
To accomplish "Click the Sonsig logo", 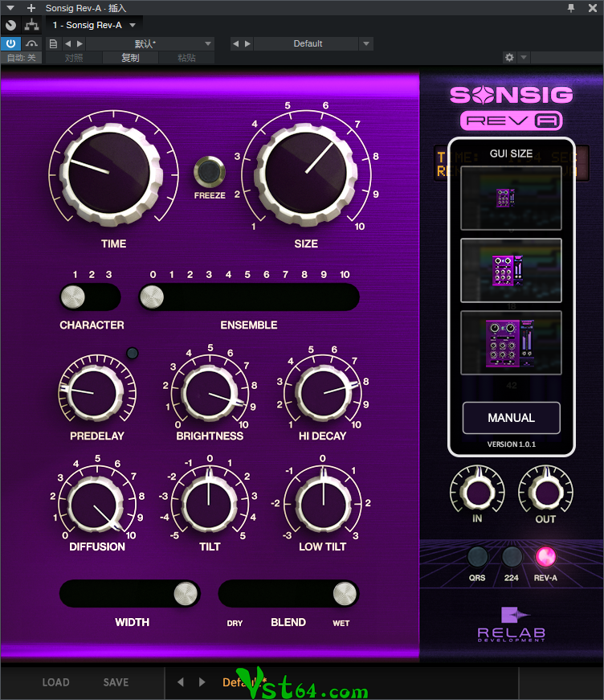I will click(511, 95).
